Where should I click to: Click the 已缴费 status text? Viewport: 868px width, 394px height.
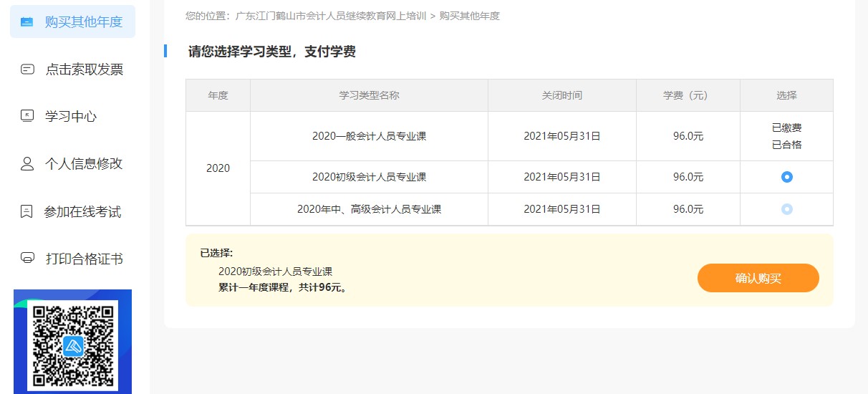(786, 128)
